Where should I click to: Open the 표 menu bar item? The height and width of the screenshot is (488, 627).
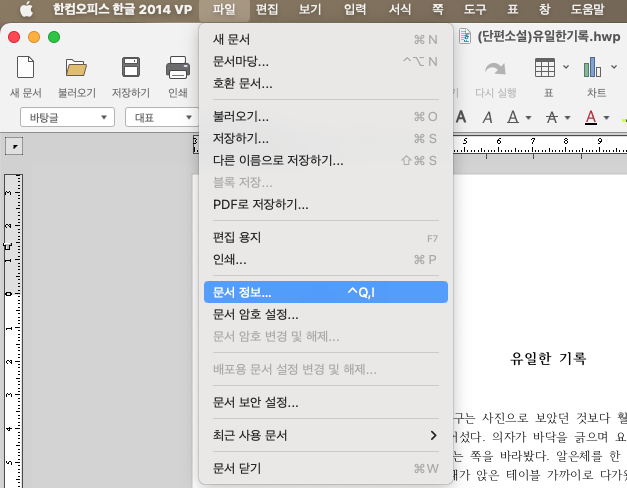[x=513, y=9]
